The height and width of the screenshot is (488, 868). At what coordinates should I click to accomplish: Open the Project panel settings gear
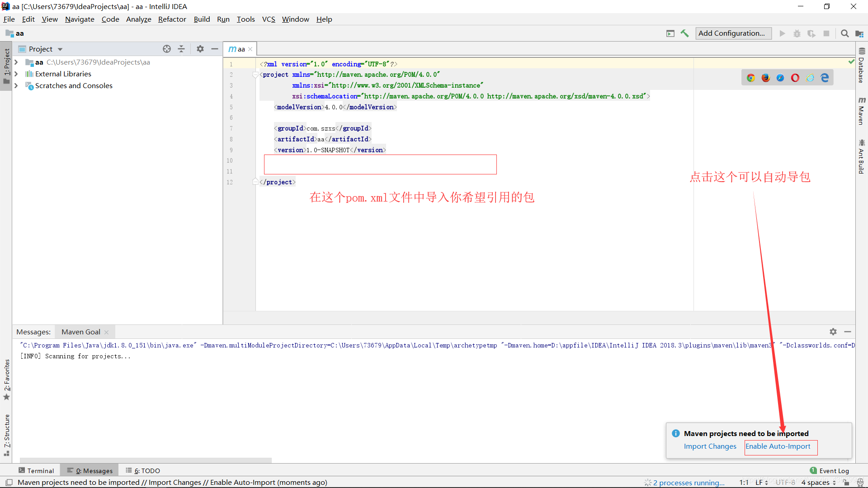200,49
